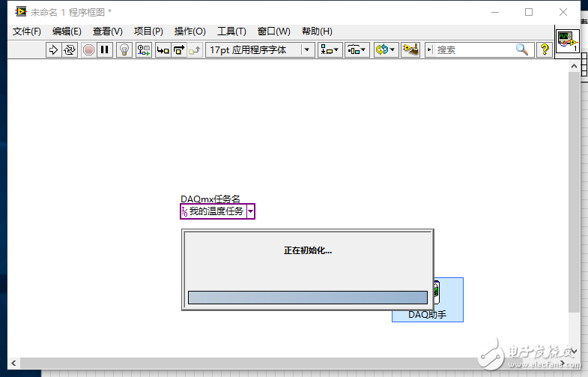Click the DAQmx任务名 label

tap(210, 199)
